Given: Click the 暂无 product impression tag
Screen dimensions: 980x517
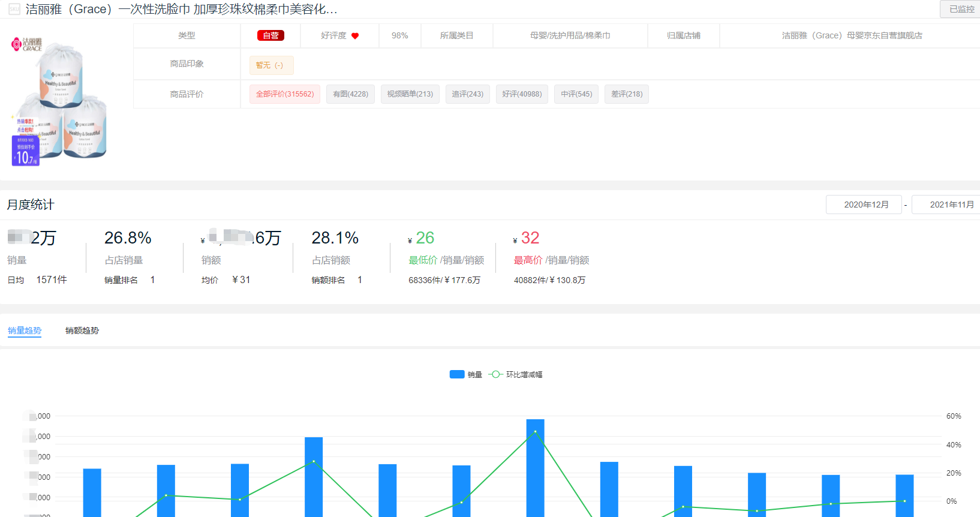Looking at the screenshot, I should pyautogui.click(x=271, y=65).
